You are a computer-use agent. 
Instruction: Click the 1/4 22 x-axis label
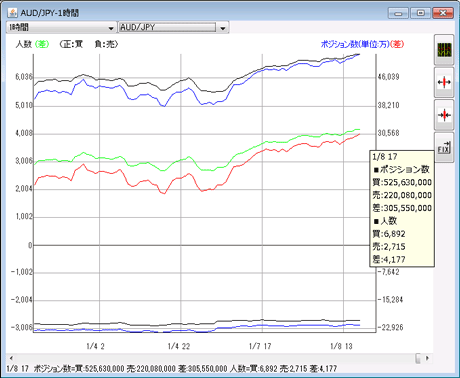click(179, 346)
